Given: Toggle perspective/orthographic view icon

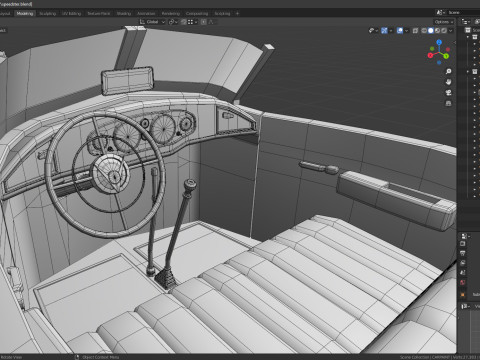Looking at the screenshot, I should coord(448,103).
